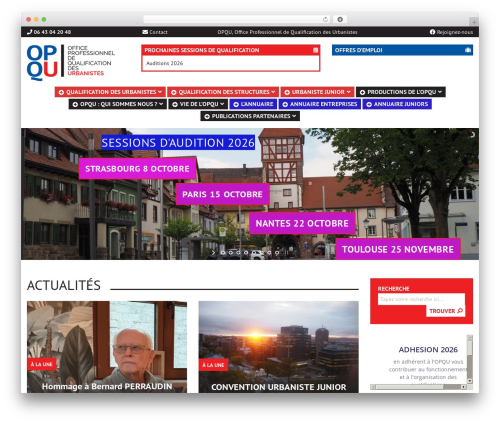Expand Qualification des Urbanistes dropdown arrow
The height and width of the screenshot is (423, 500).
click(160, 92)
